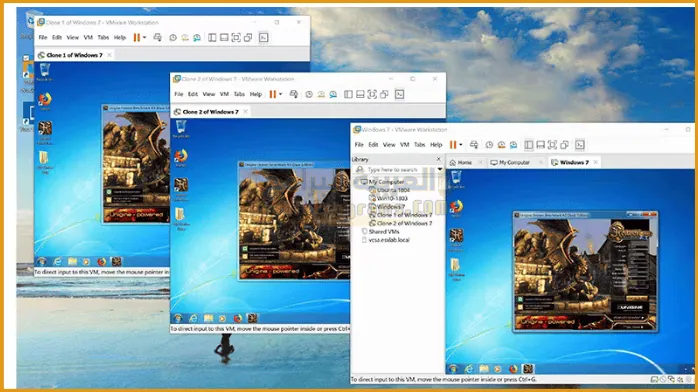The width and height of the screenshot is (698, 392).
Task: Close the My Computer tab
Action: click(x=541, y=162)
